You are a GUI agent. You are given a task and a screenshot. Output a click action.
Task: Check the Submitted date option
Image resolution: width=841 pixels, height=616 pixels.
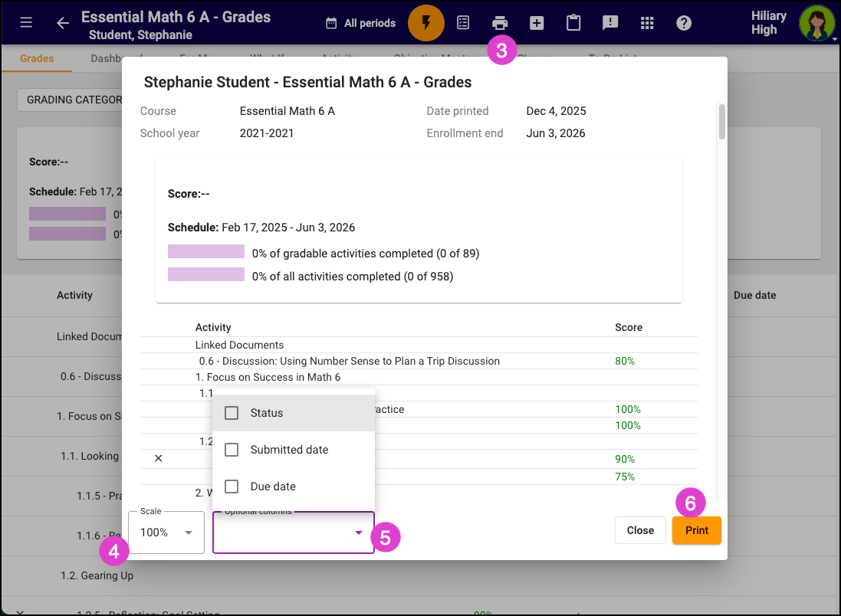coord(232,449)
